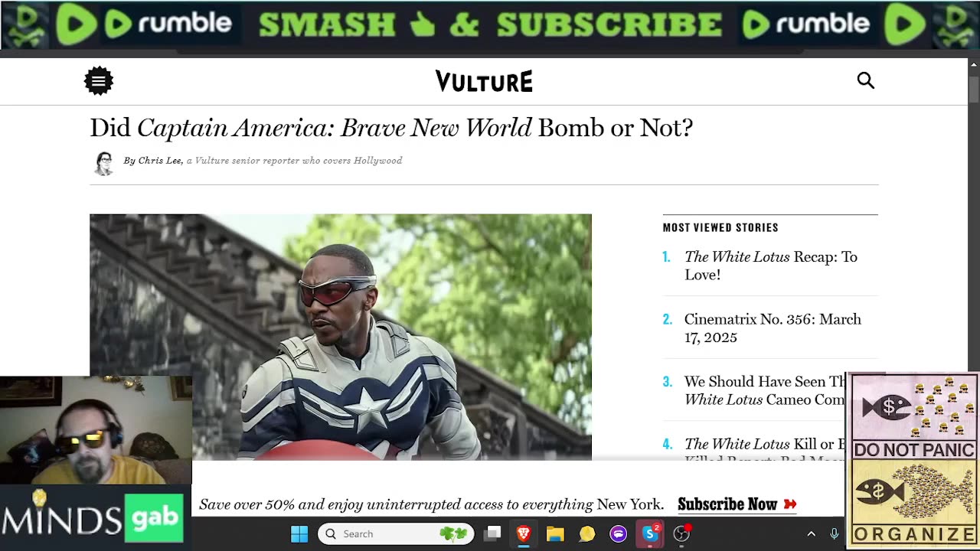Open the Captain America article image
Screen dimensions: 980x551
(x=341, y=337)
